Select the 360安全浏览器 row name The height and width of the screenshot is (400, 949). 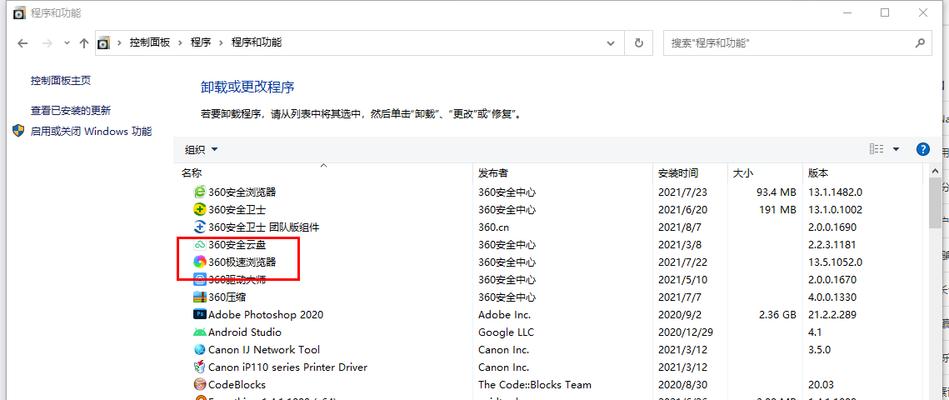(x=242, y=192)
